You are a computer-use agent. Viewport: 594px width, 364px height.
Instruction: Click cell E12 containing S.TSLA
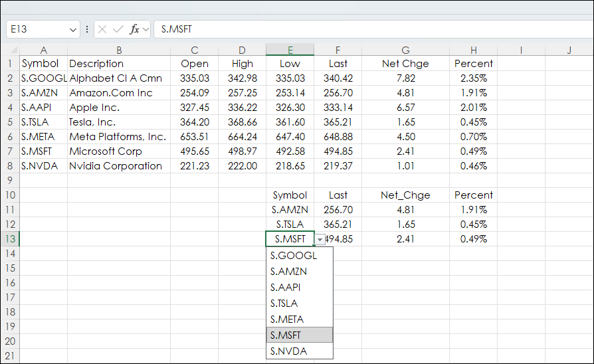[290, 225]
